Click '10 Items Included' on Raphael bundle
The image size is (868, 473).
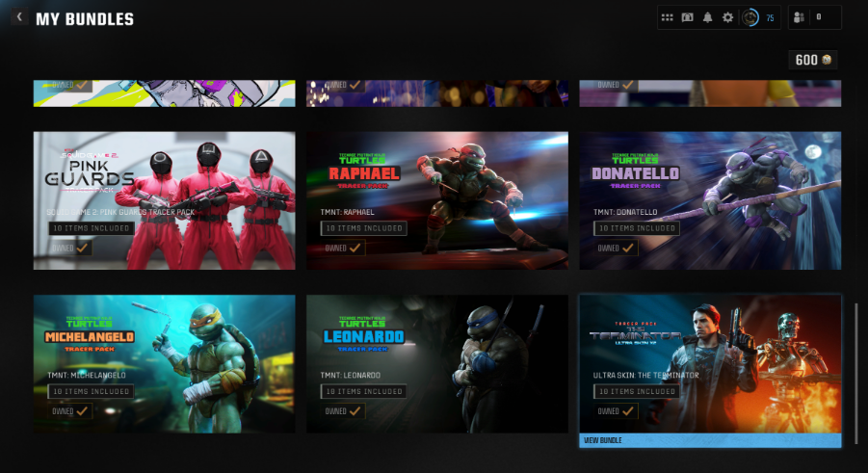(x=364, y=228)
